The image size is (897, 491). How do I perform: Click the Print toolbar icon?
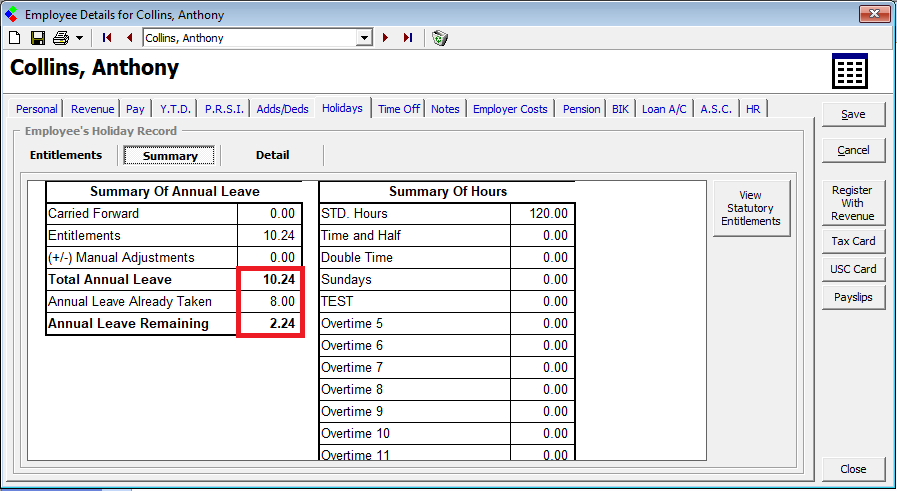61,38
